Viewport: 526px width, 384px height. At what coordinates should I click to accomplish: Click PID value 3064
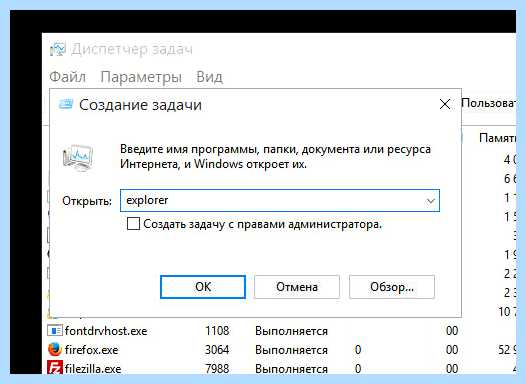point(217,350)
